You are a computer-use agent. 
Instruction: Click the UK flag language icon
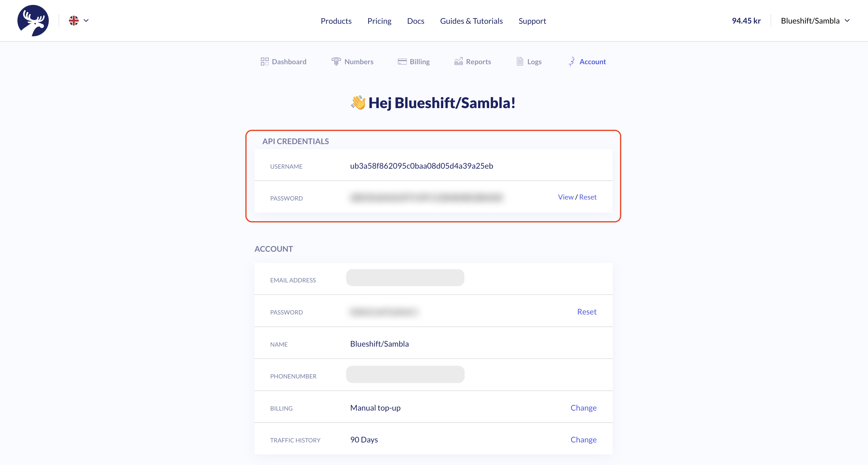click(x=74, y=21)
